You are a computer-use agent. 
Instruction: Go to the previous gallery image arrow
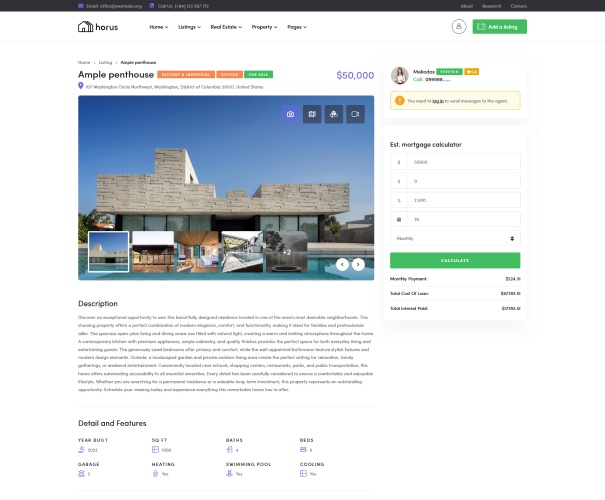click(x=342, y=264)
